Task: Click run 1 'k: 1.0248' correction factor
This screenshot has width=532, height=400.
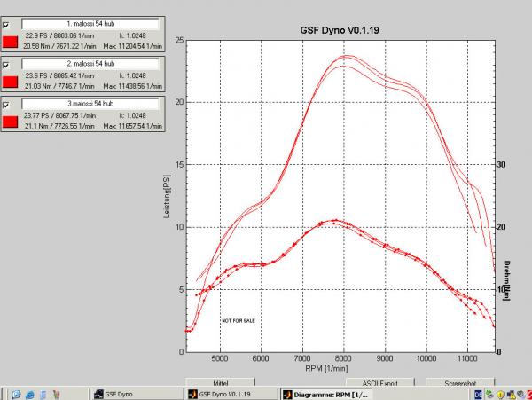Action: point(132,36)
